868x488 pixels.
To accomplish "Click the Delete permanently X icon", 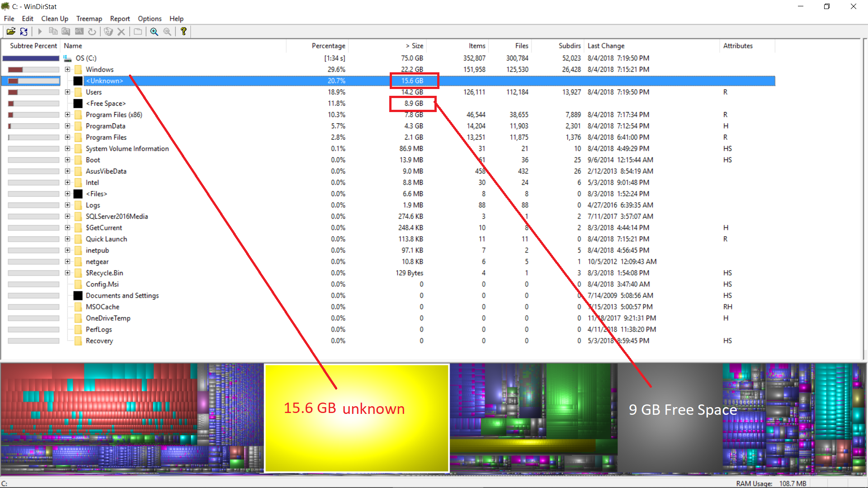I will 121,32.
